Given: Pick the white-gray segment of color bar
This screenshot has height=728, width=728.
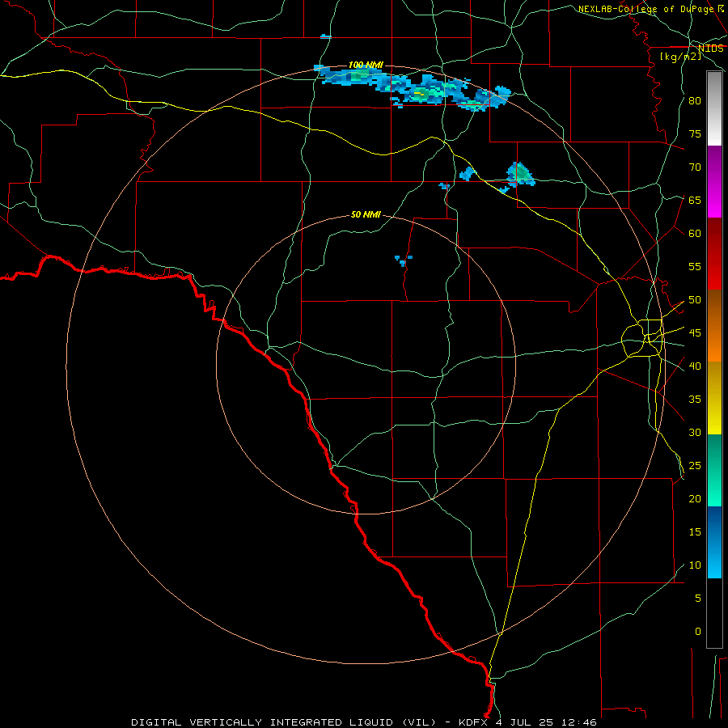Looking at the screenshot, I should (714, 108).
